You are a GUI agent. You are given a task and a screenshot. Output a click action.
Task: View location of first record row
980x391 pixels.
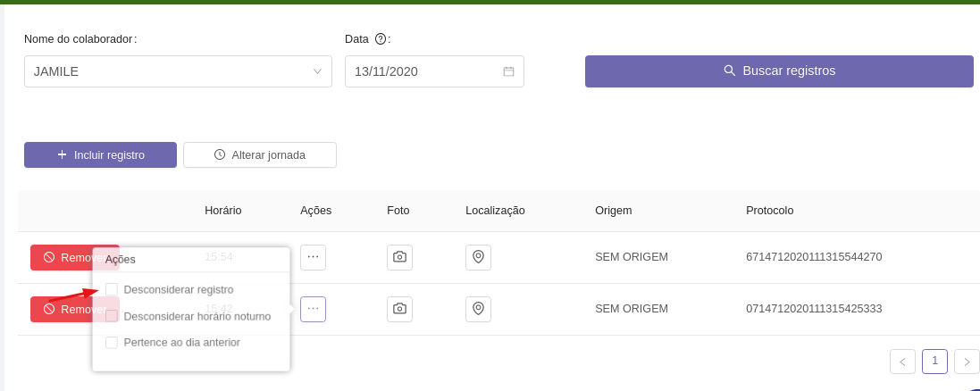pos(478,257)
